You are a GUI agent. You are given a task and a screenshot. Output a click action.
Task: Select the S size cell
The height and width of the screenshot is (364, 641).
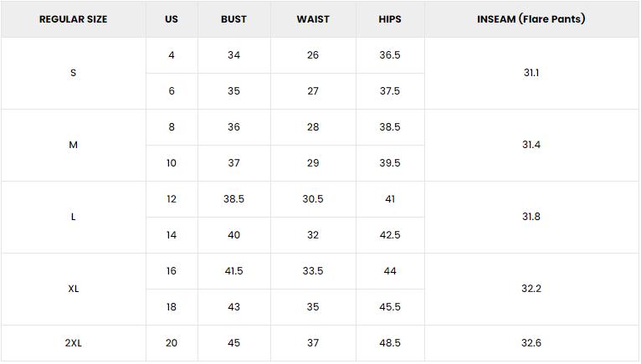73,73
